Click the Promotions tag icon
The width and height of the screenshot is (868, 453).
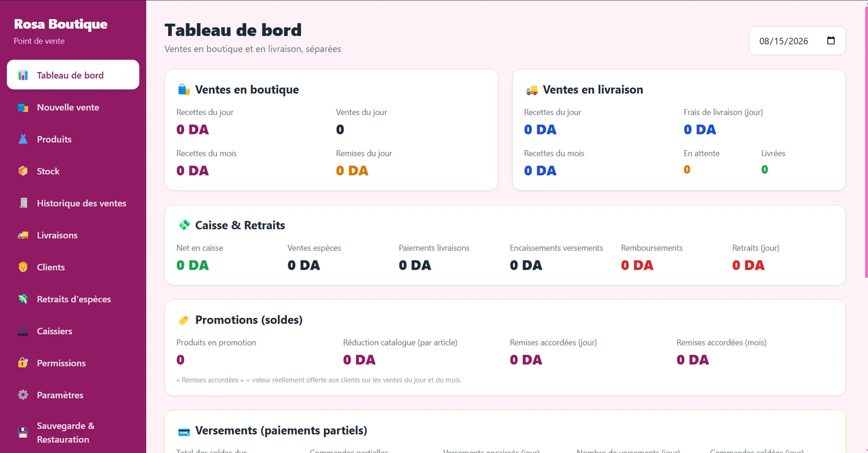coord(184,320)
